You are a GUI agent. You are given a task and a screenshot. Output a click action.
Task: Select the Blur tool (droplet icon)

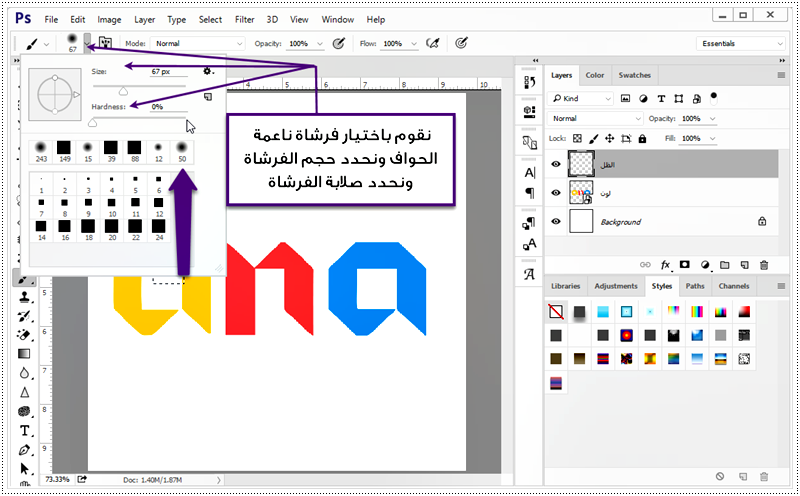pyautogui.click(x=24, y=373)
